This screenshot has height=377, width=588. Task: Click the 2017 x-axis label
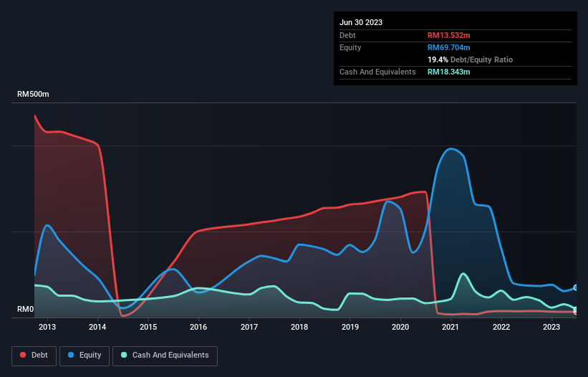(x=249, y=327)
